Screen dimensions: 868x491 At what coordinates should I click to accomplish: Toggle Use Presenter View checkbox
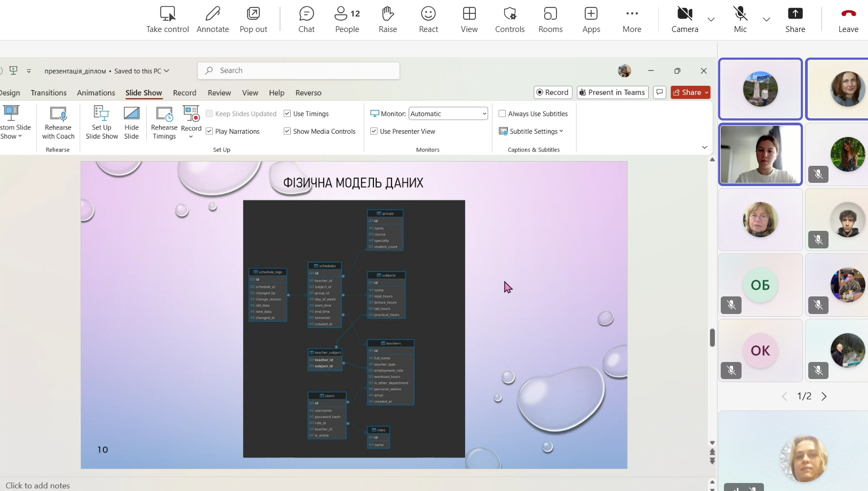coord(374,131)
